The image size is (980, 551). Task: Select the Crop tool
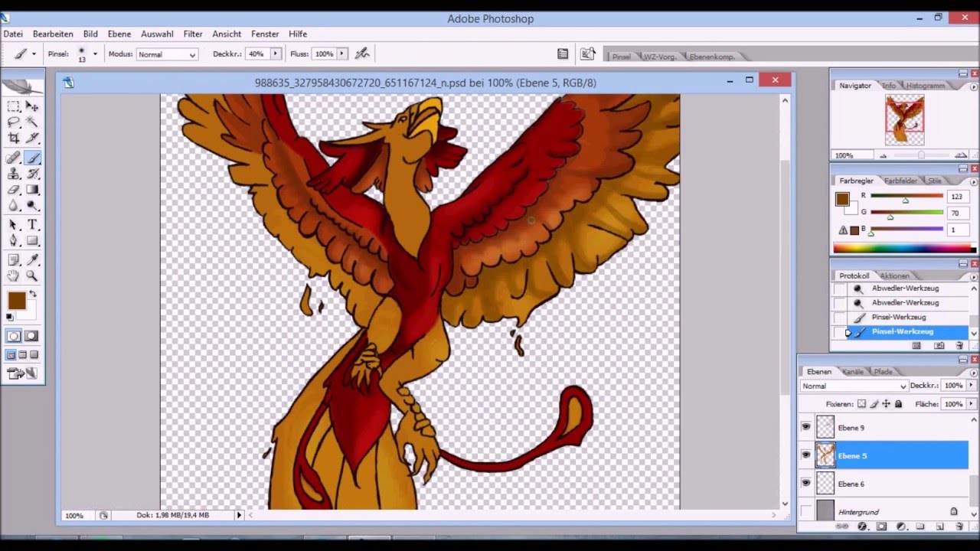(x=14, y=139)
